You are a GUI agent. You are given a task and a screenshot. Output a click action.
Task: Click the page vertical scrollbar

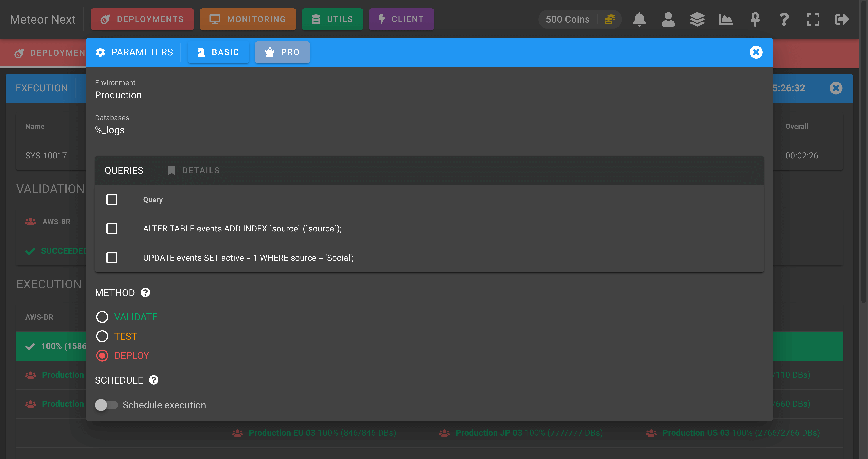(864, 152)
